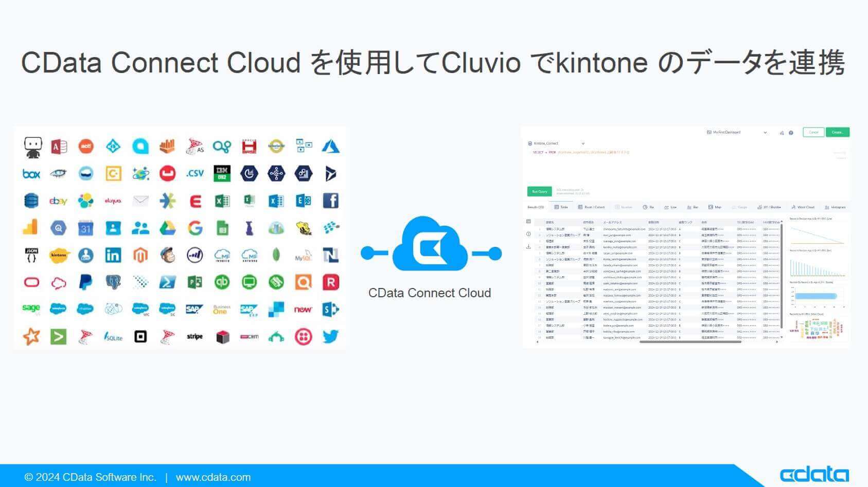Open the Map visualization icon
The image size is (868, 487).
tap(714, 207)
